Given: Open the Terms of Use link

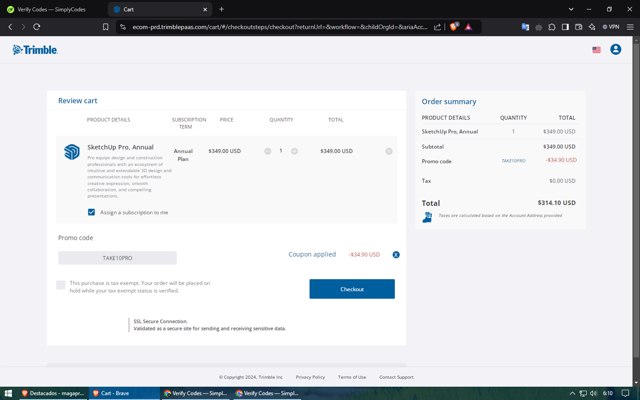Looking at the screenshot, I should (x=352, y=377).
